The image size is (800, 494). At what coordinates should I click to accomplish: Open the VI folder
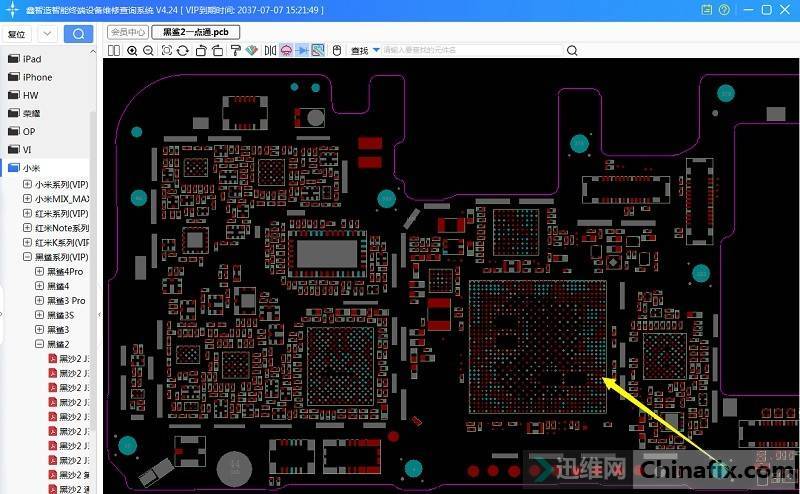27,150
